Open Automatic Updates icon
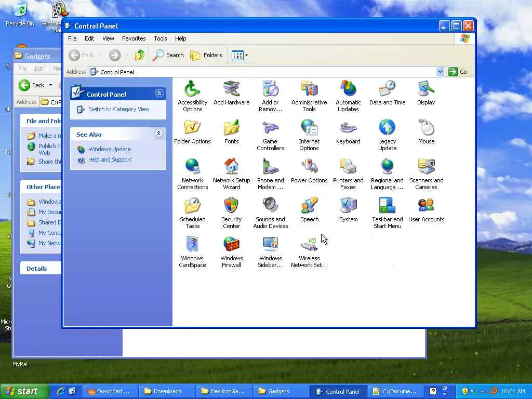532x399 pixels. [348, 96]
